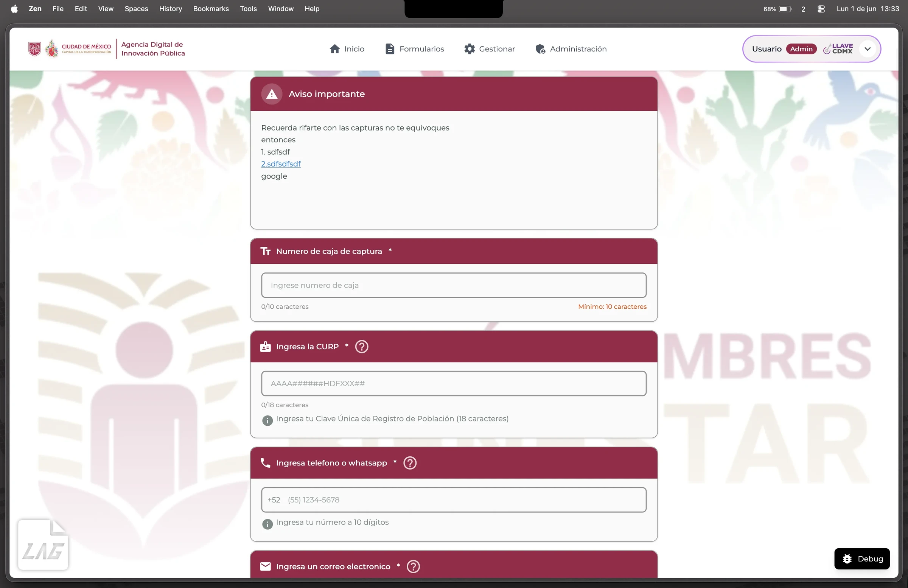The width and height of the screenshot is (908, 588).
Task: Click the warning triangle icon in Aviso importante
Action: click(272, 94)
